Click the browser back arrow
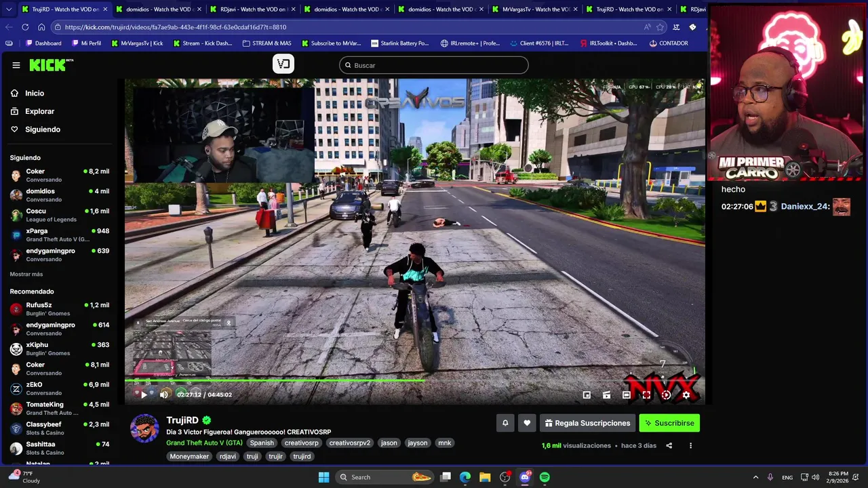Screen dimensions: 868x488 coord(9,27)
